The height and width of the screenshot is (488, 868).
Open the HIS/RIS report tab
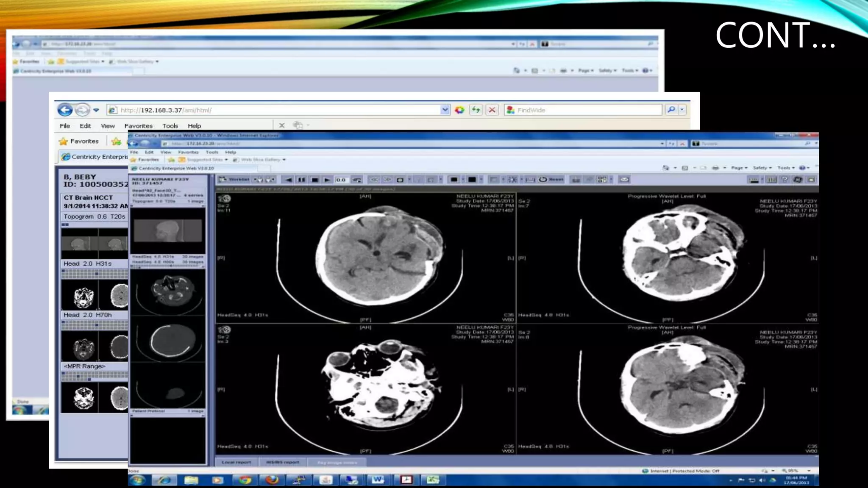point(282,462)
